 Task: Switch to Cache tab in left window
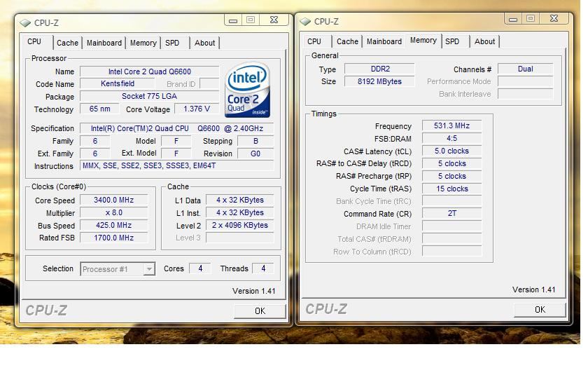click(67, 43)
